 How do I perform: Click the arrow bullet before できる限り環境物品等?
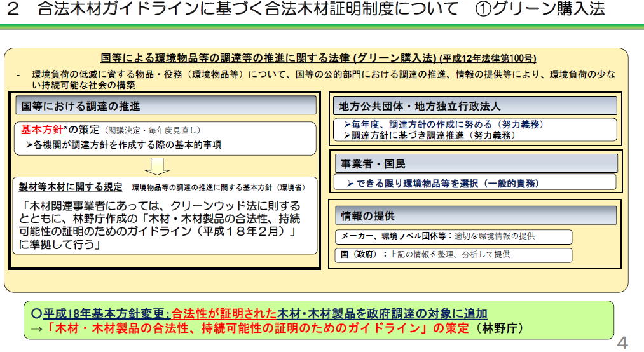[x=350, y=184]
